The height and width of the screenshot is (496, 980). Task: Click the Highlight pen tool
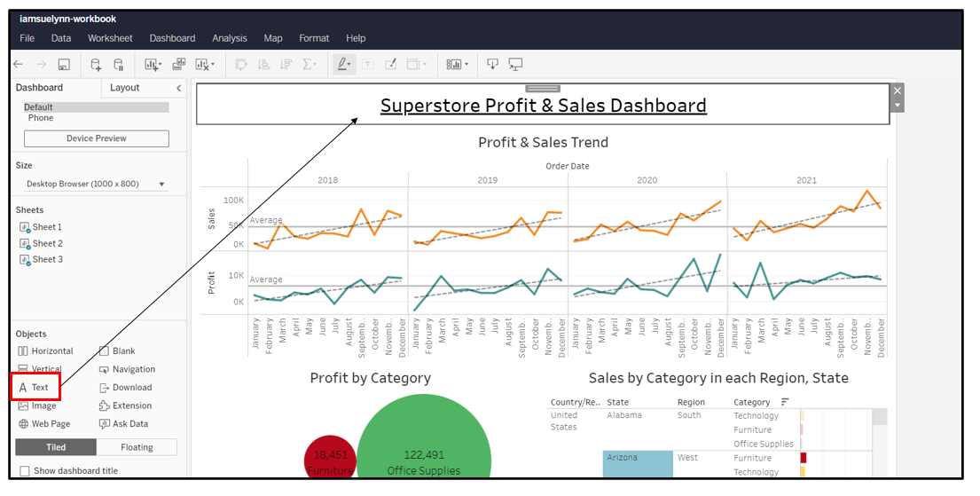click(x=341, y=64)
